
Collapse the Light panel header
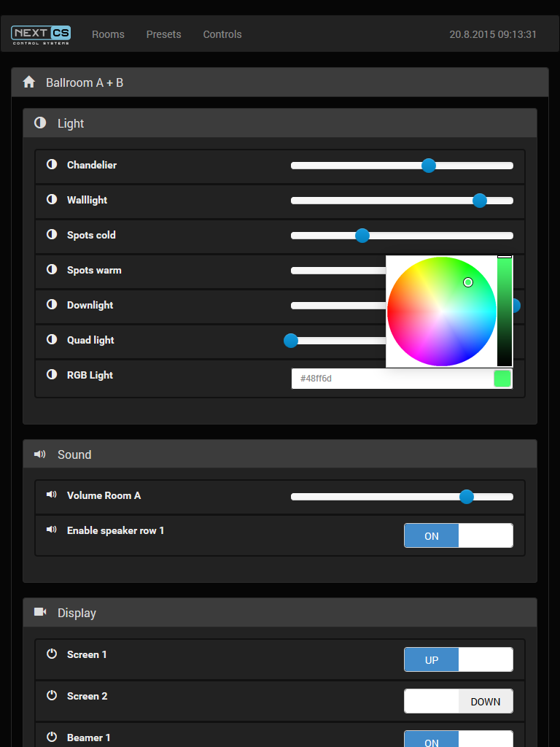coord(280,123)
